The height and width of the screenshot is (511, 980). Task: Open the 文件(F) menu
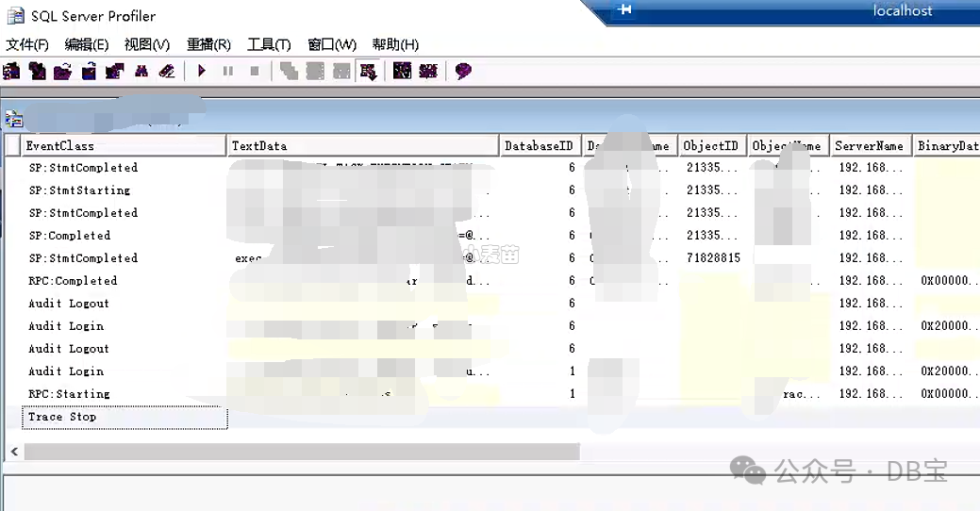click(27, 44)
